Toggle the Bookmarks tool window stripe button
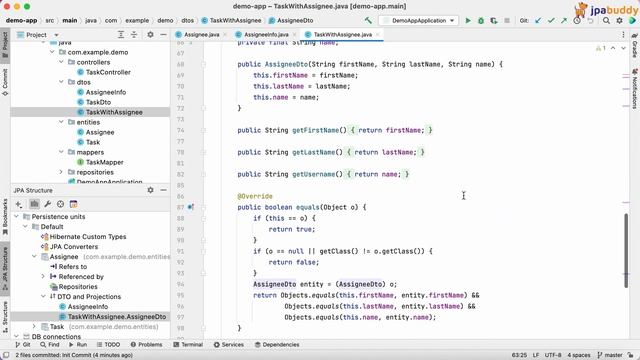 click(x=5, y=217)
